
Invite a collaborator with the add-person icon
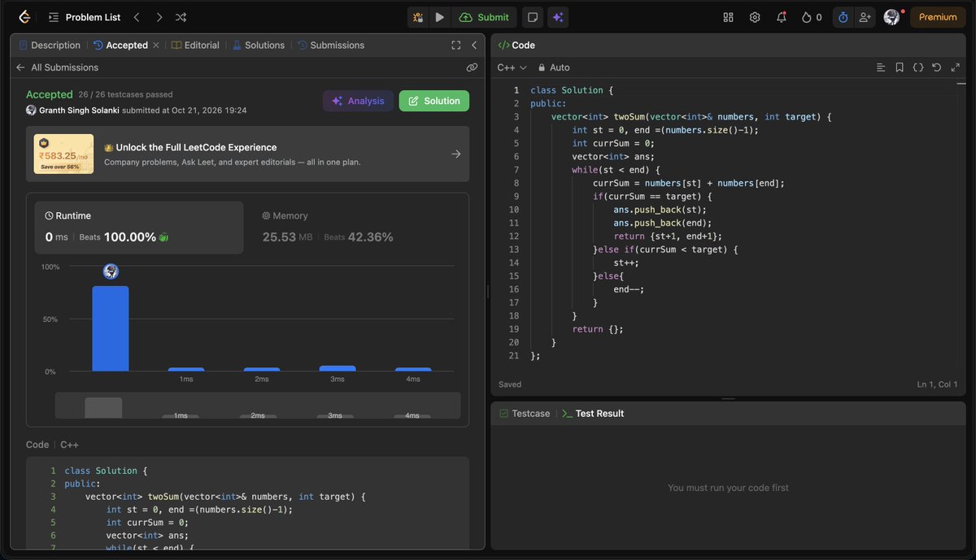point(865,17)
